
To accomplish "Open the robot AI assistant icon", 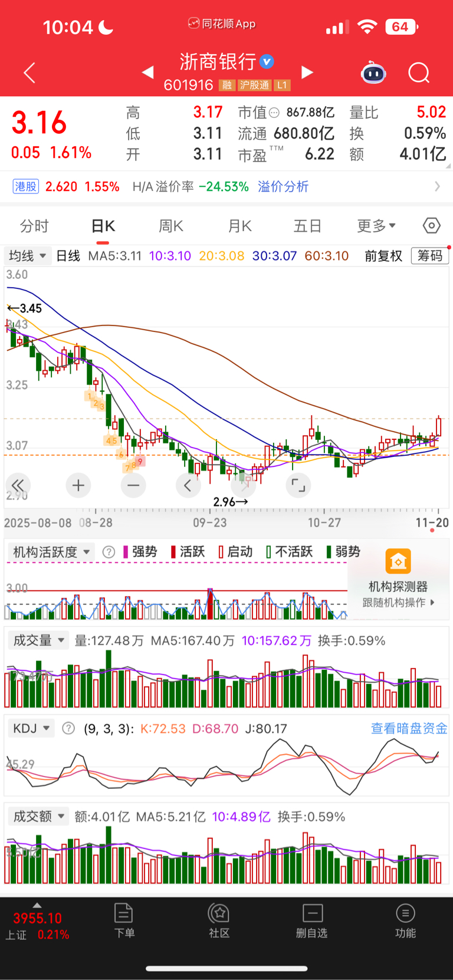I will (373, 73).
